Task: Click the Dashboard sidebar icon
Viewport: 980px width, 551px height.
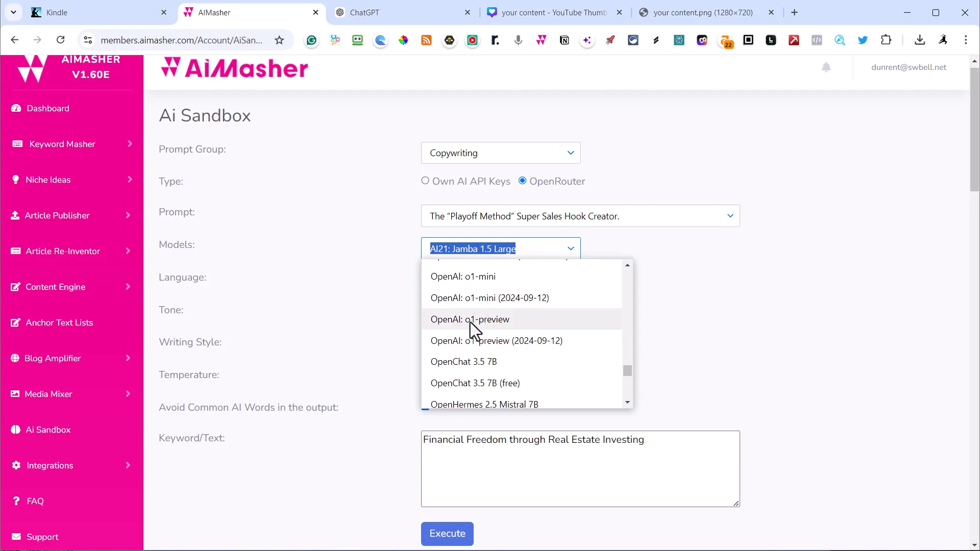Action: coord(16,108)
